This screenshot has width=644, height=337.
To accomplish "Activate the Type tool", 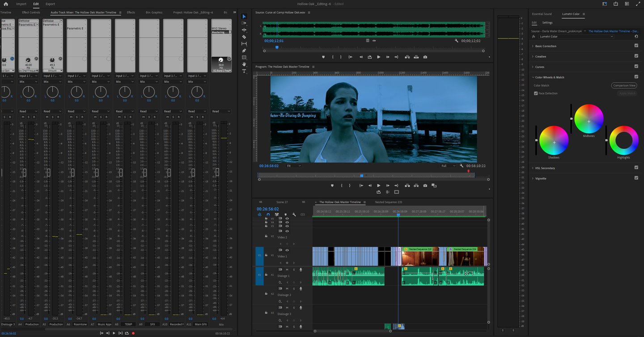I will [244, 71].
